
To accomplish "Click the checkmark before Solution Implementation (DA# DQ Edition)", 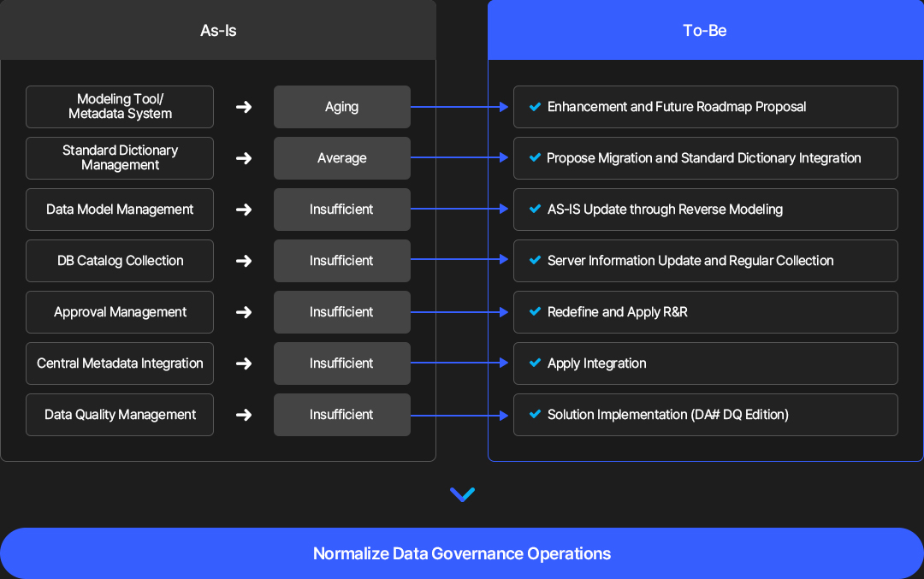I will [x=535, y=414].
